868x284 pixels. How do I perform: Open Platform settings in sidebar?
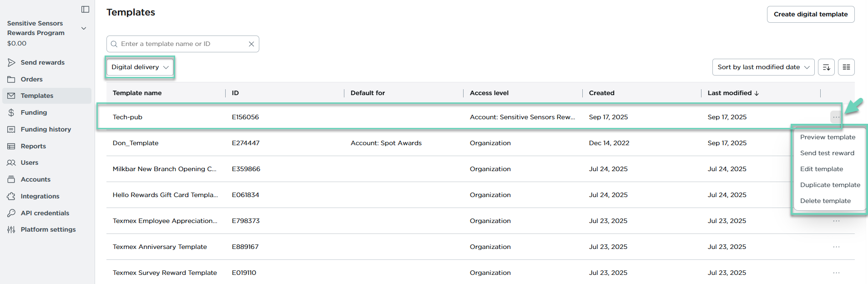pos(48,229)
